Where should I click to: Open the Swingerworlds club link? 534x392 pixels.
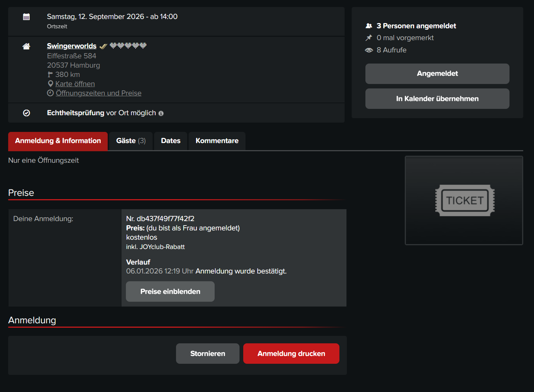[x=72, y=46]
